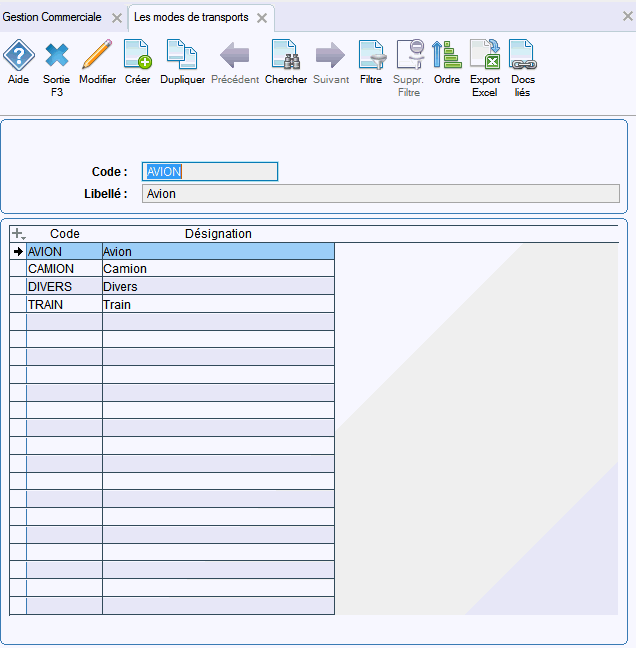Open the Filtre funnel icon
Image resolution: width=636 pixels, height=648 pixels.
(x=372, y=54)
